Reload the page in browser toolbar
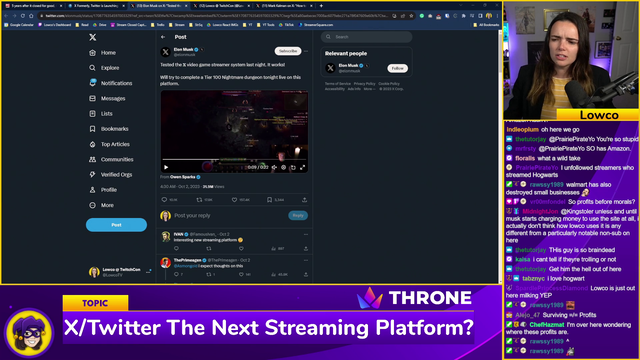 (23, 16)
